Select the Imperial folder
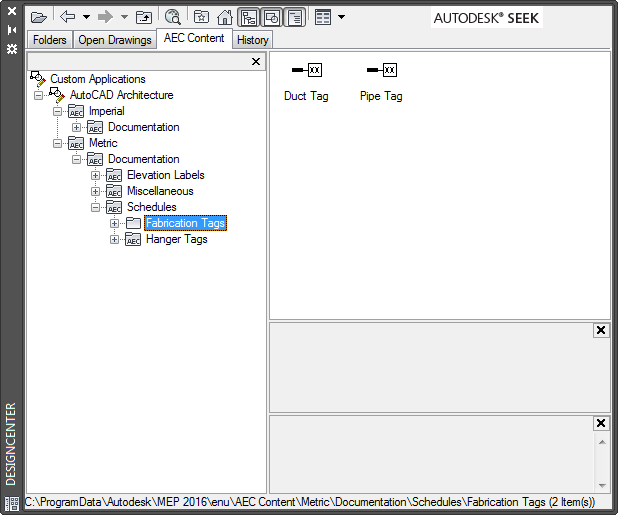The image size is (618, 515). [x=106, y=111]
